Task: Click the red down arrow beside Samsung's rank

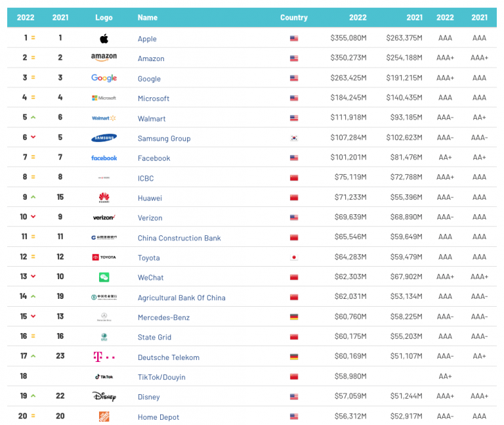Action: coord(33,137)
